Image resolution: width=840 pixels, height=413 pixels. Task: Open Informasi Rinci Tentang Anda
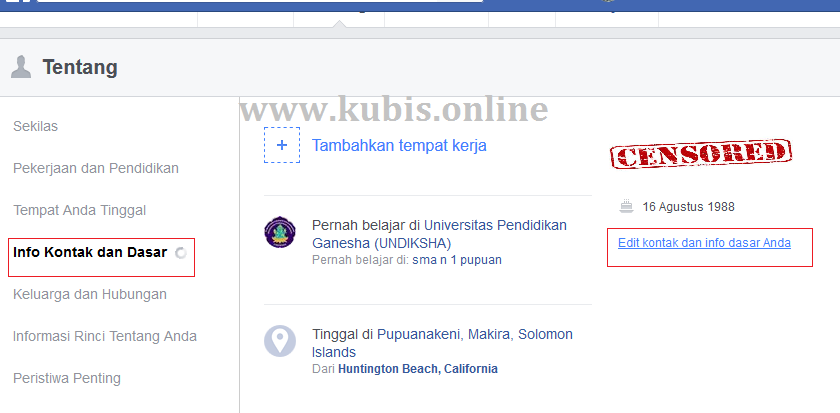pos(105,336)
